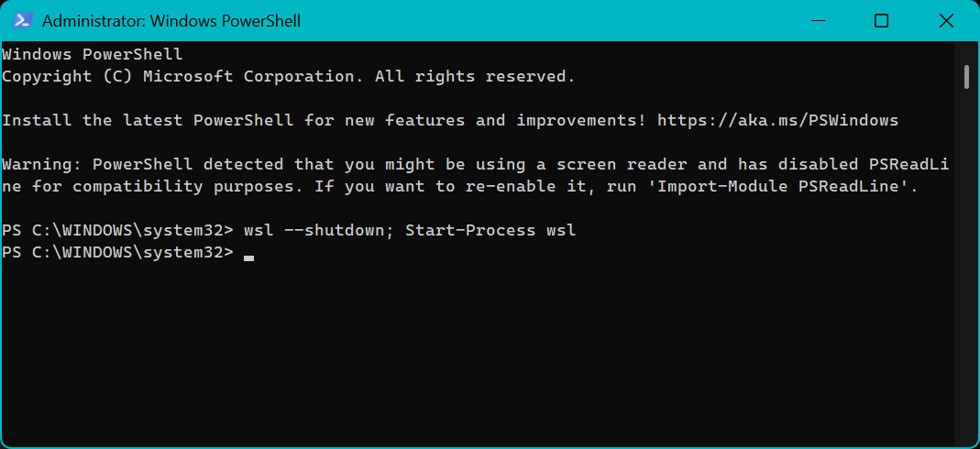
Task: Click the empty scrollbar track below the thumb
Action: point(966,275)
